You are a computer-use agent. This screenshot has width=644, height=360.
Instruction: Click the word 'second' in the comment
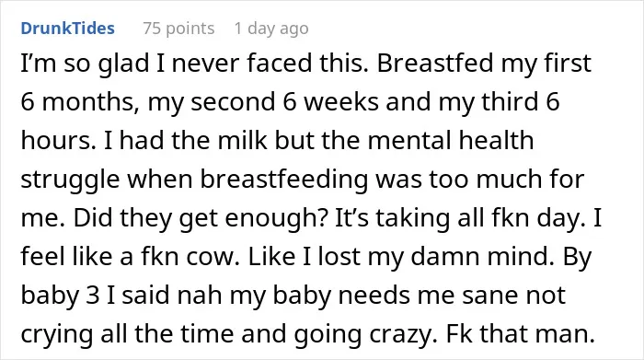coord(234,102)
